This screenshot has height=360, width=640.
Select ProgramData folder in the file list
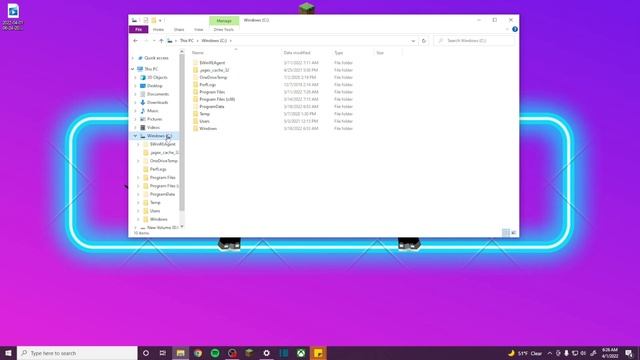[211, 107]
